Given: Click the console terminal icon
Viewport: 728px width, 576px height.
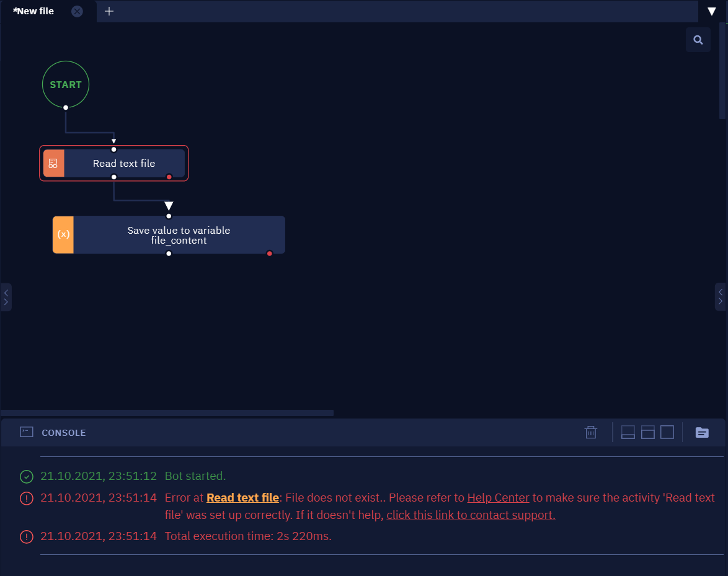Looking at the screenshot, I should pyautogui.click(x=27, y=432).
